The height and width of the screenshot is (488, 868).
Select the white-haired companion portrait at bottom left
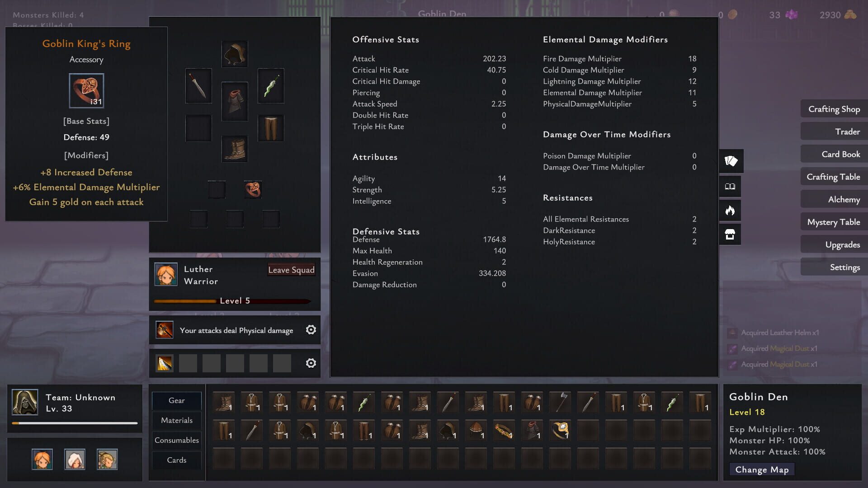[x=75, y=459]
